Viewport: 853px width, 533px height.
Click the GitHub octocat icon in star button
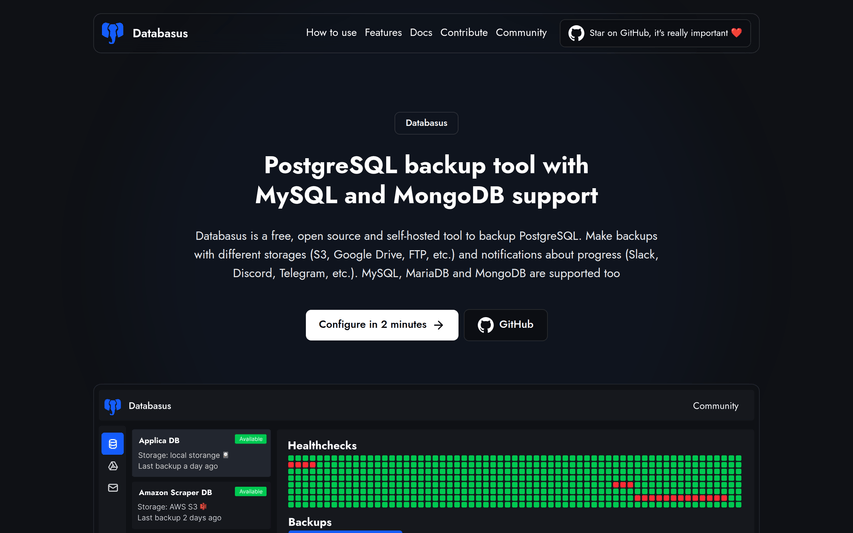[x=576, y=33]
